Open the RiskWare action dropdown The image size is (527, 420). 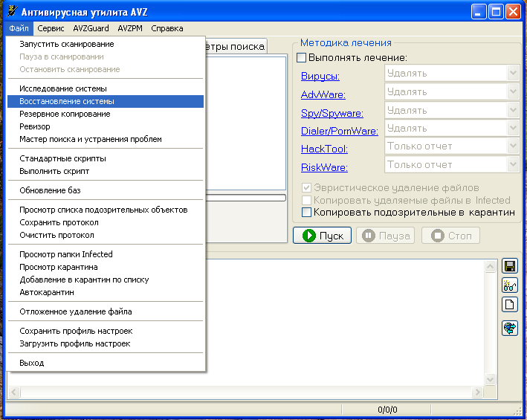pos(513,164)
